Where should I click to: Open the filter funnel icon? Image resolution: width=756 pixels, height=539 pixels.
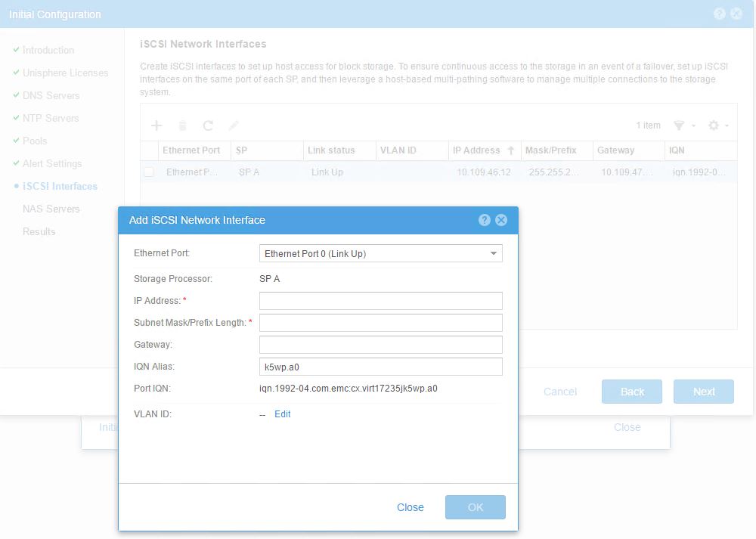click(x=679, y=125)
